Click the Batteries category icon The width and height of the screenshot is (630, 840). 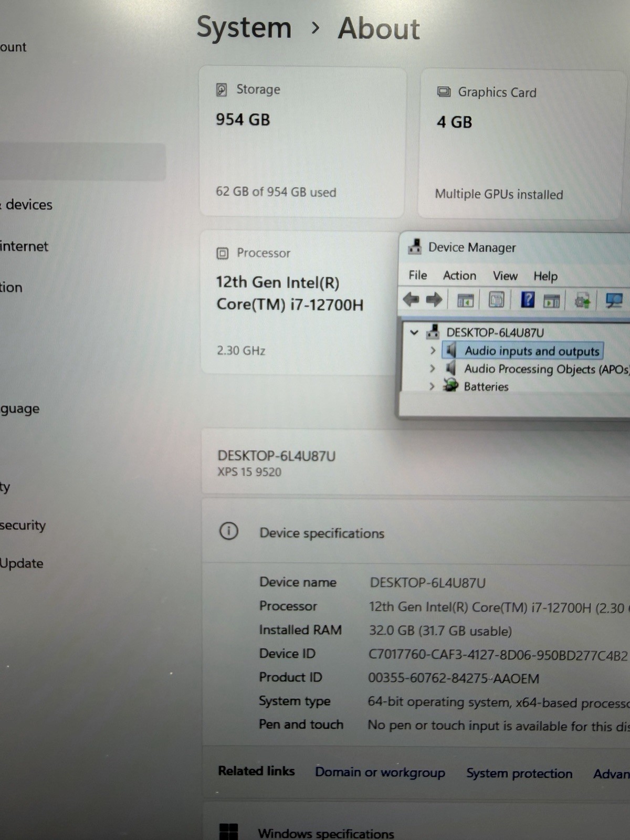click(450, 386)
